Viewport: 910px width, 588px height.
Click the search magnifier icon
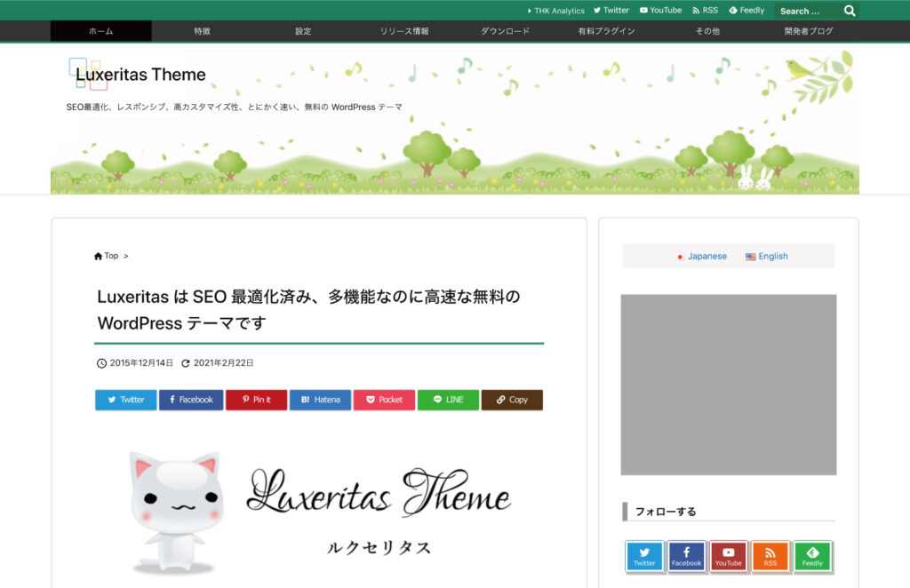[850, 11]
